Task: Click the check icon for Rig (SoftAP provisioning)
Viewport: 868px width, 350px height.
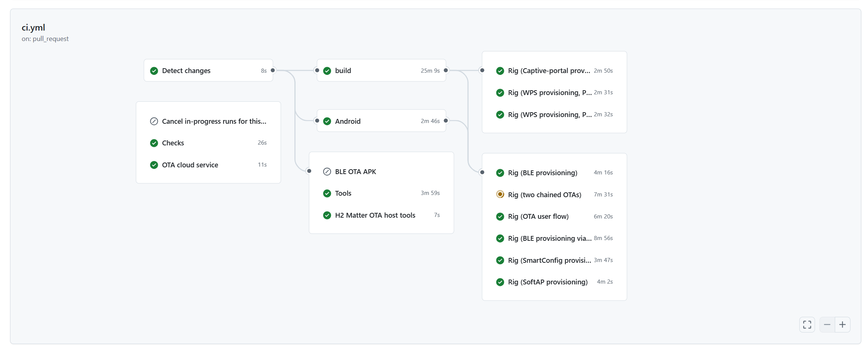Action: 500,282
